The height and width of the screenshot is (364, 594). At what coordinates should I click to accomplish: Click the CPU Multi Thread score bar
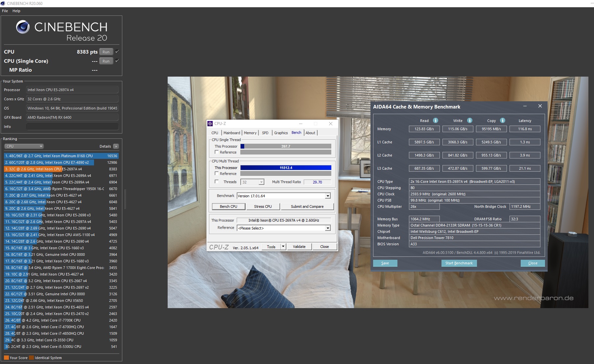[286, 168]
